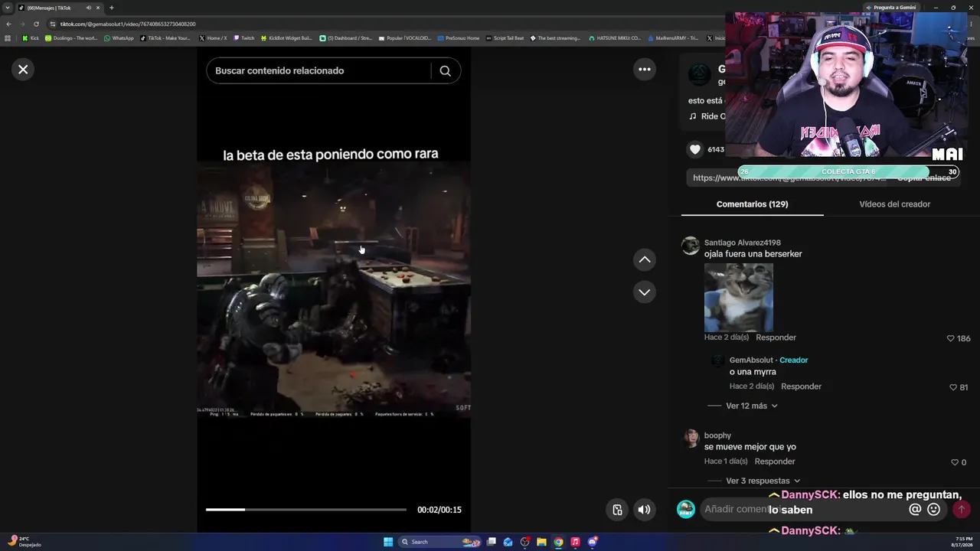This screenshot has width=980, height=551.
Task: Switch to the 'Comentarios (129)' tab
Action: pos(752,204)
